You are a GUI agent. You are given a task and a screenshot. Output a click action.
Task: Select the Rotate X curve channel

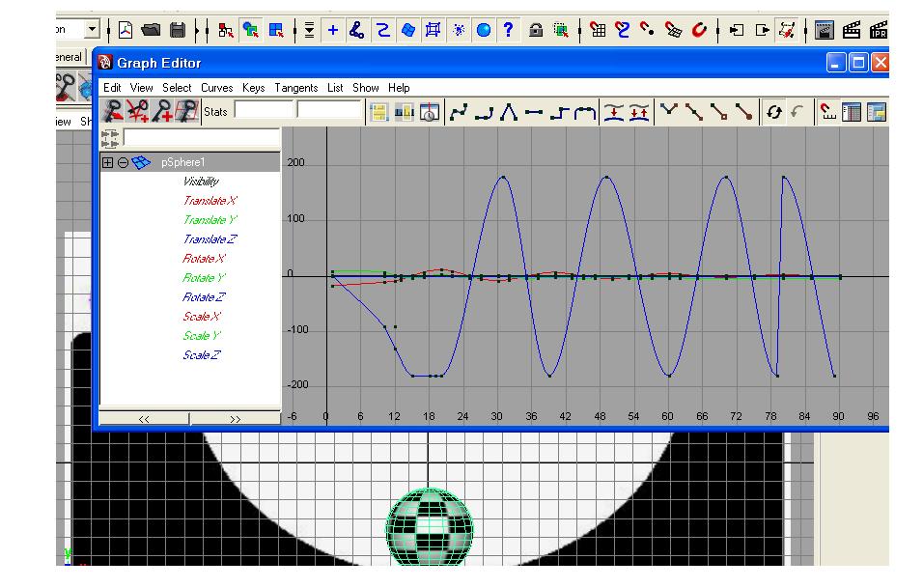pos(204,259)
